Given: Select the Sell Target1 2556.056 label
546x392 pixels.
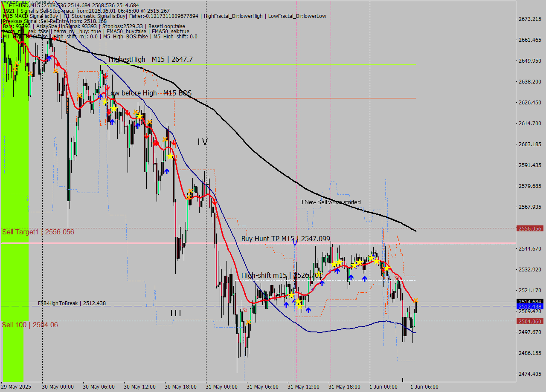Looking at the screenshot, I should tap(38, 232).
